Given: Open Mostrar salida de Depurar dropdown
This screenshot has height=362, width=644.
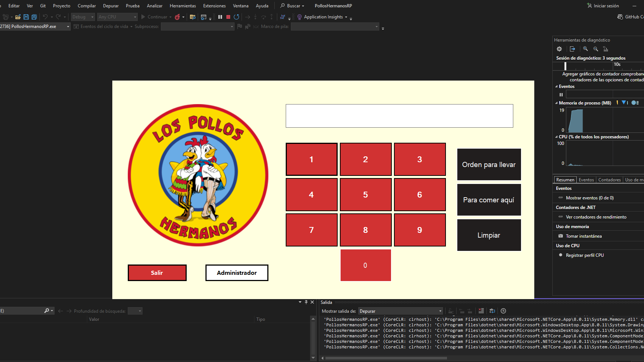Looking at the screenshot, I should point(401,311).
